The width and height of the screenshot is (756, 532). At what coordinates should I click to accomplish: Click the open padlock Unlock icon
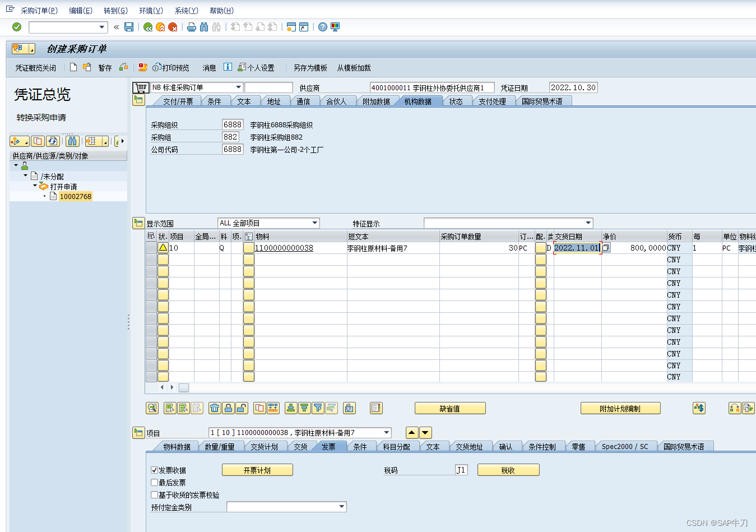pos(242,408)
